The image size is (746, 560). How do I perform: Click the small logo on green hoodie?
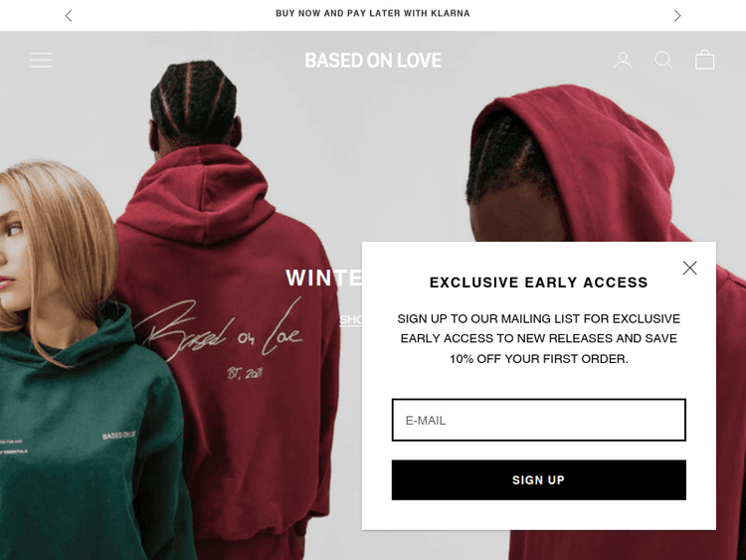(x=119, y=436)
